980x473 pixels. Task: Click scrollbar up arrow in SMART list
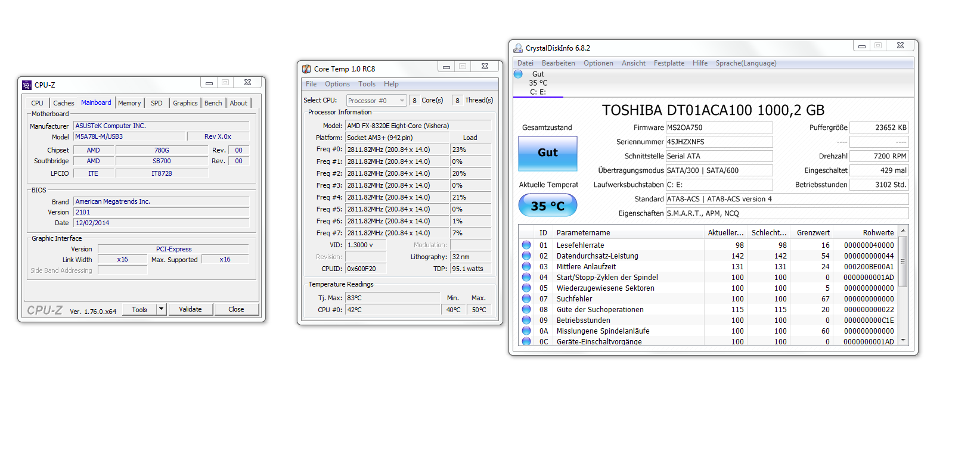pyautogui.click(x=903, y=231)
